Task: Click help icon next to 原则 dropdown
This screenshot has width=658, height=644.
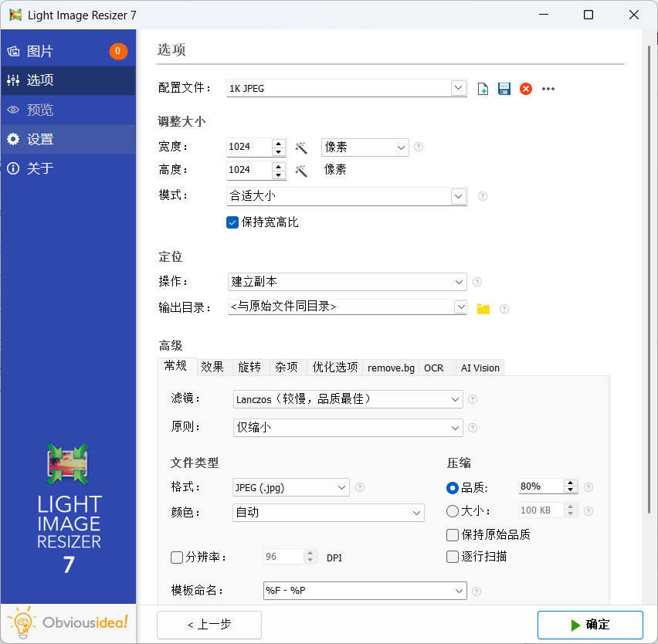Action: click(473, 428)
